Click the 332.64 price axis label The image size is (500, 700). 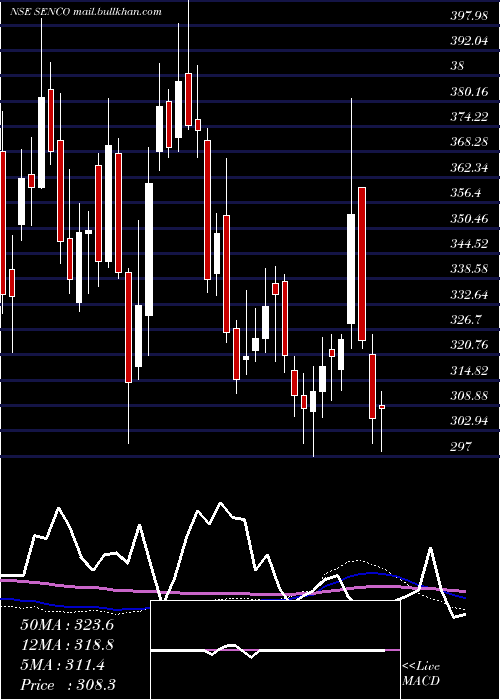click(x=469, y=295)
